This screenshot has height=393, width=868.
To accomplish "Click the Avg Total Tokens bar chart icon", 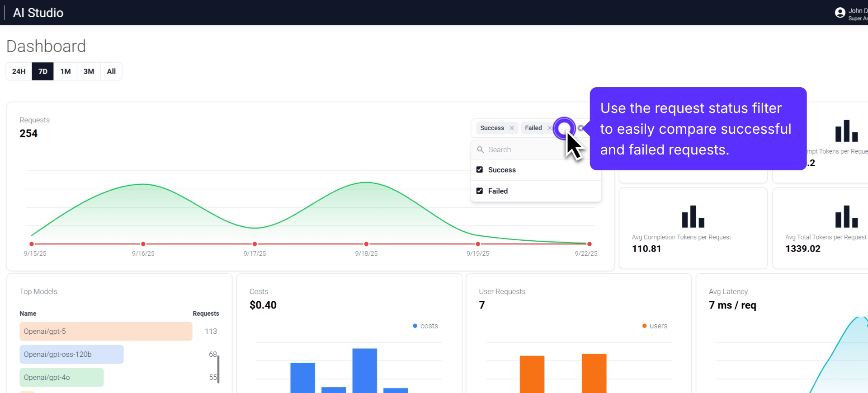I will point(846,216).
